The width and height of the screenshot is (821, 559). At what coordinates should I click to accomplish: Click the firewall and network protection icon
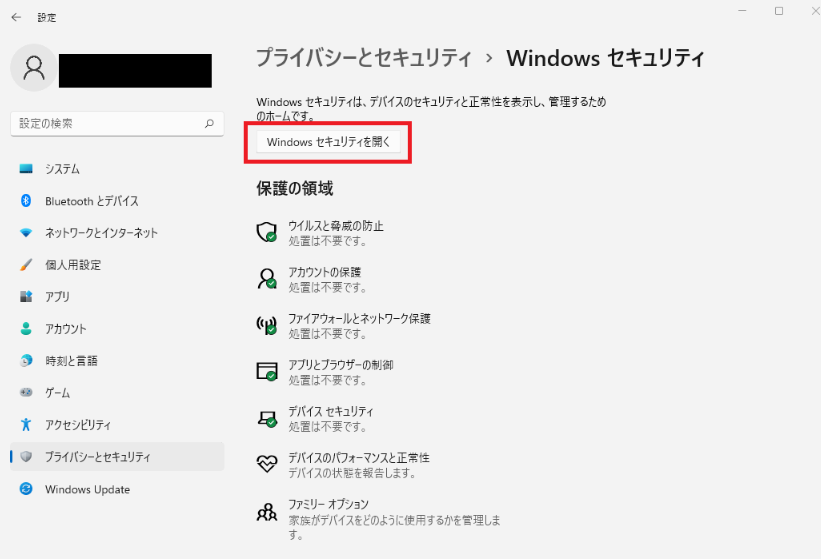click(267, 325)
